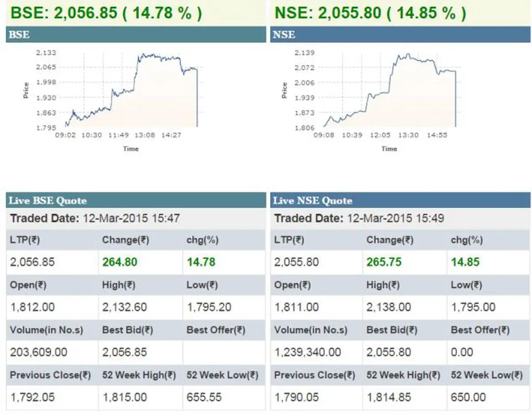The height and width of the screenshot is (415, 532).
Task: Click the 1,806 price axis label on NSE chart
Action: point(305,128)
